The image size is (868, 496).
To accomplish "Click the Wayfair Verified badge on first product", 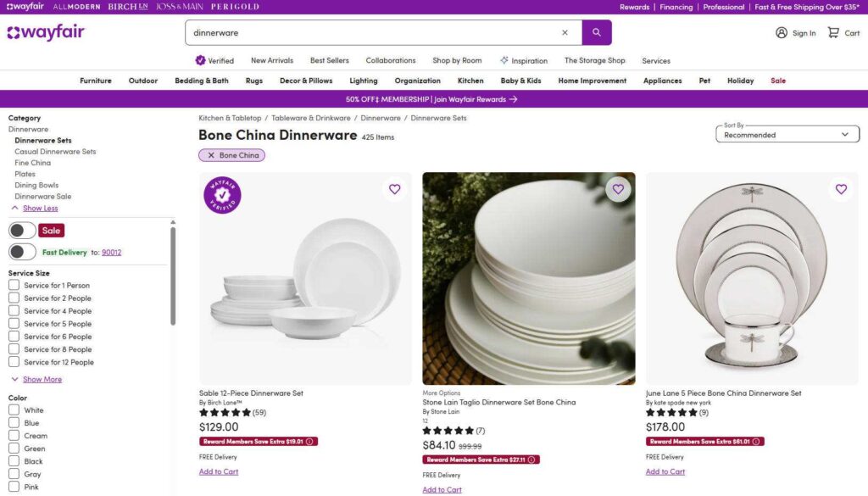I will click(222, 195).
